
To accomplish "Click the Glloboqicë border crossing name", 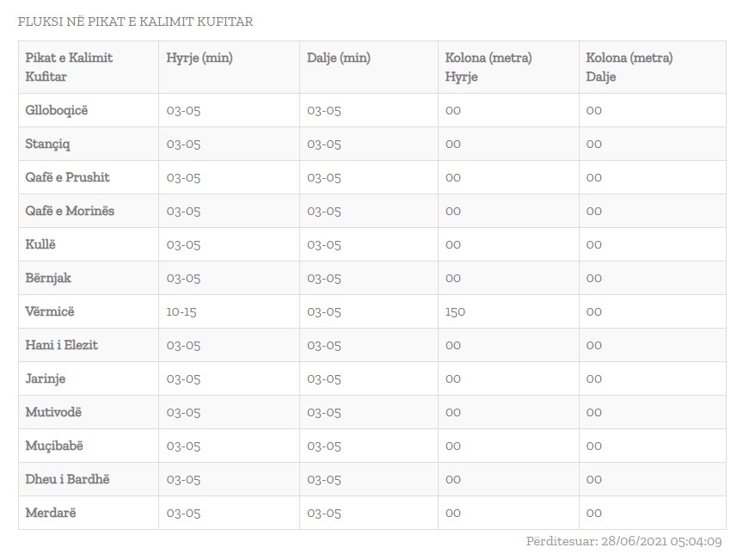I will click(57, 110).
